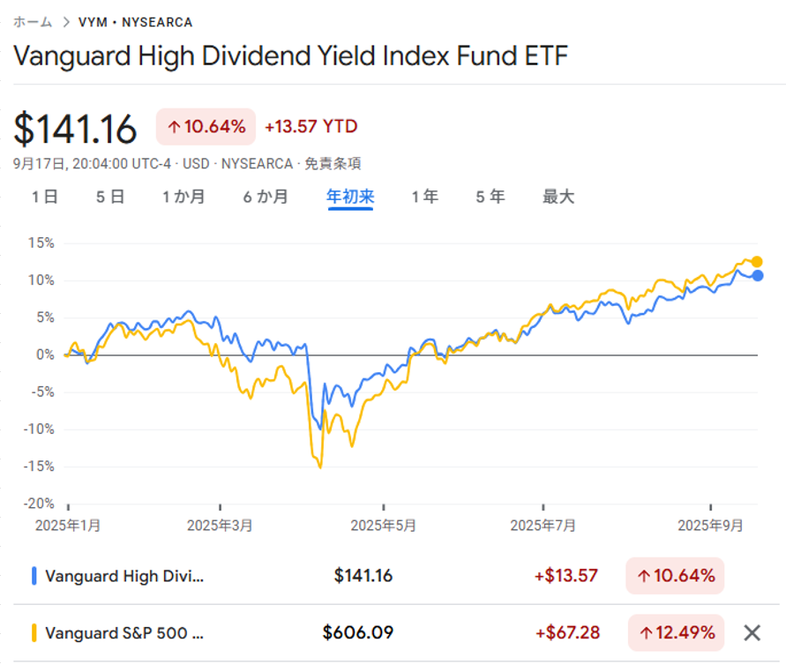Switch chart to 1年 range
This screenshot has width=786, height=672.
[x=424, y=197]
